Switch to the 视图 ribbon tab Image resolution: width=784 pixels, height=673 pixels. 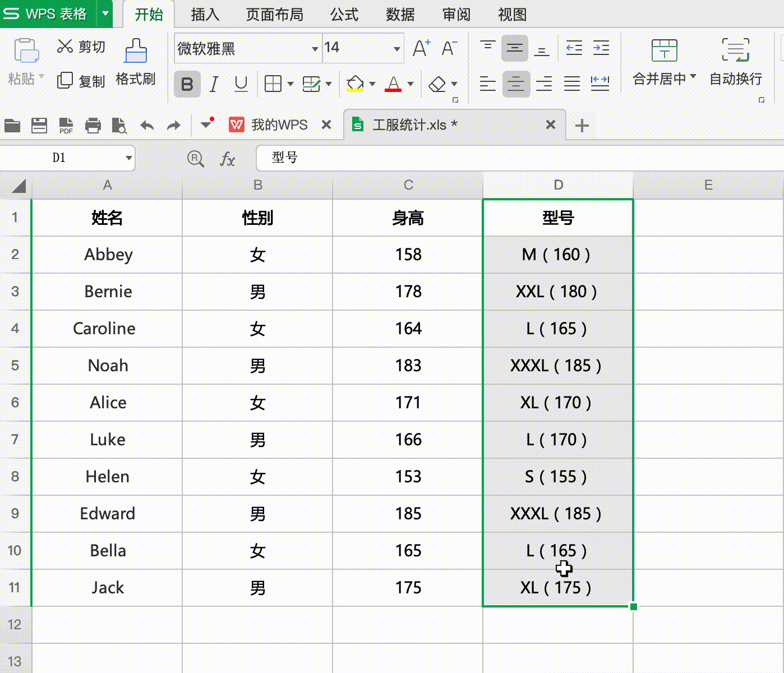(x=513, y=15)
